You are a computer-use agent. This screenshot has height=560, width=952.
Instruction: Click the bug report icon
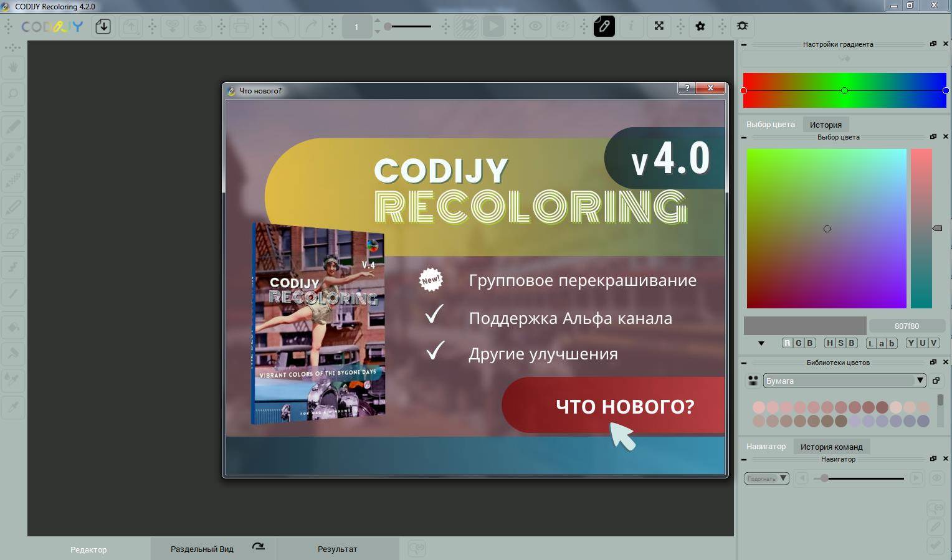point(742,26)
